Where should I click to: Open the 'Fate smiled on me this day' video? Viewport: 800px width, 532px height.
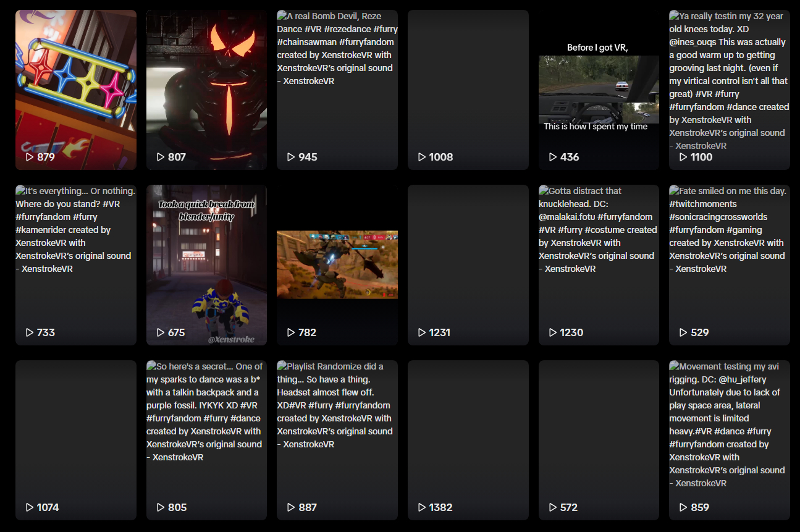pos(730,265)
